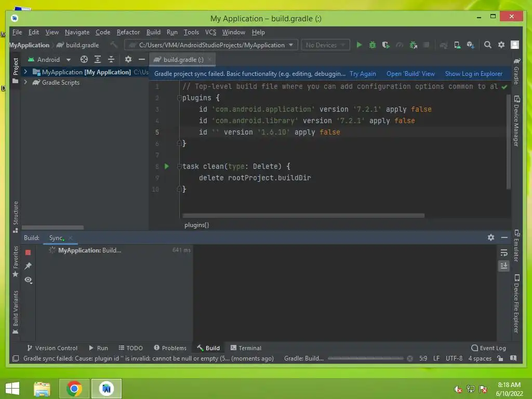Screen dimensions: 532x399
Task: Click Open 'Build' View link
Action: pyautogui.click(x=410, y=74)
